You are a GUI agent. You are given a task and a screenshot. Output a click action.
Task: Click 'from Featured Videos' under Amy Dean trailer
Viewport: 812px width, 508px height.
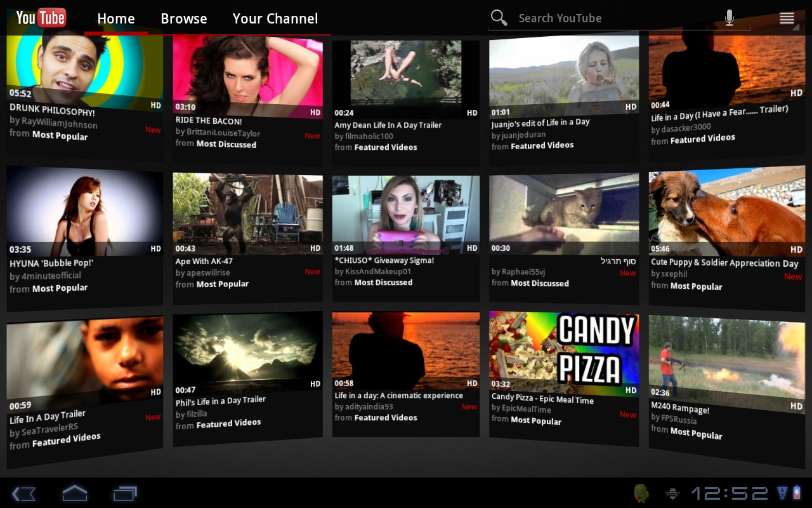click(x=376, y=147)
